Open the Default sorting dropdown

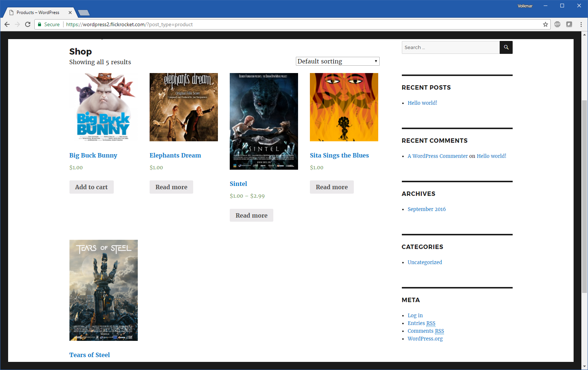point(337,61)
